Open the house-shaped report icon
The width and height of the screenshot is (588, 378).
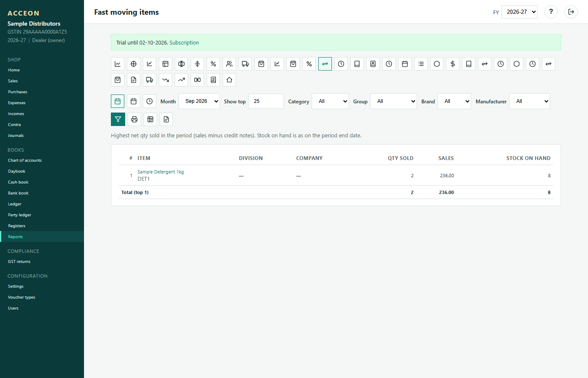click(229, 80)
